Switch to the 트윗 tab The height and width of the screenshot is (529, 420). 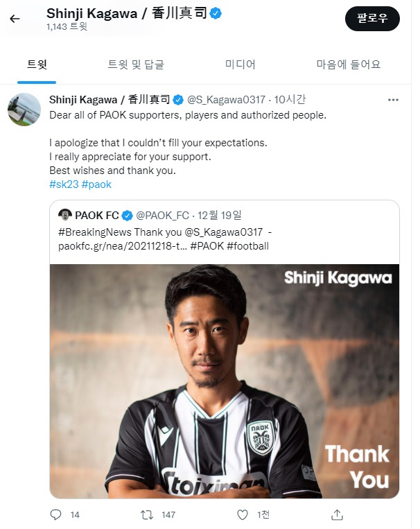[x=37, y=64]
